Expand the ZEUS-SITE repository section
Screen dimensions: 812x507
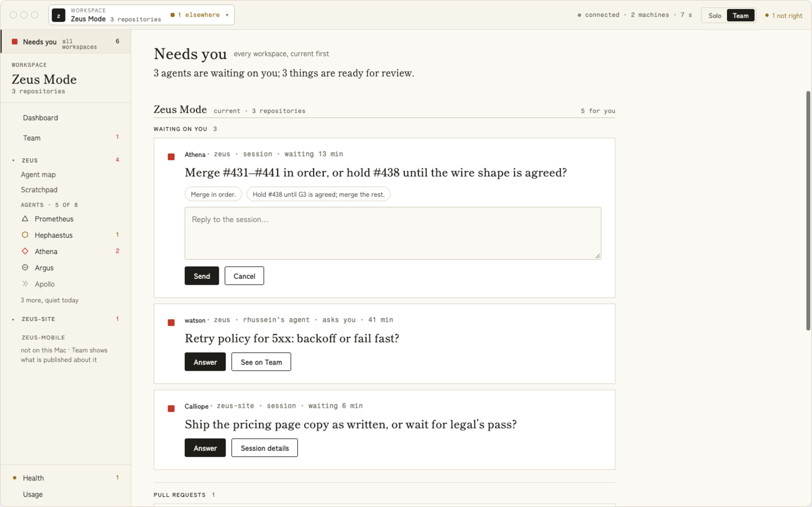click(14, 319)
